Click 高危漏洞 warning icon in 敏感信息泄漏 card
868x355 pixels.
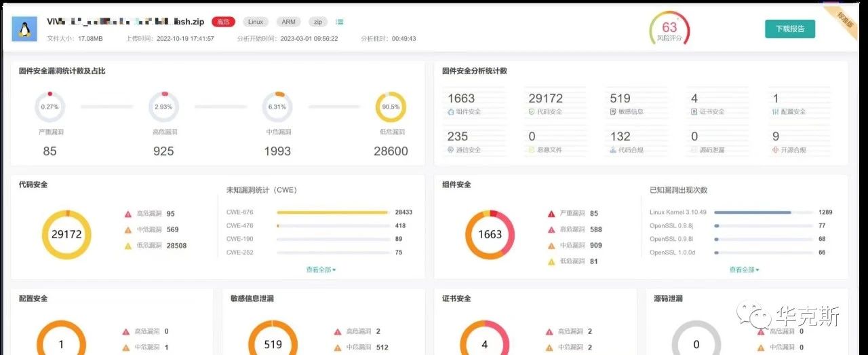click(338, 332)
